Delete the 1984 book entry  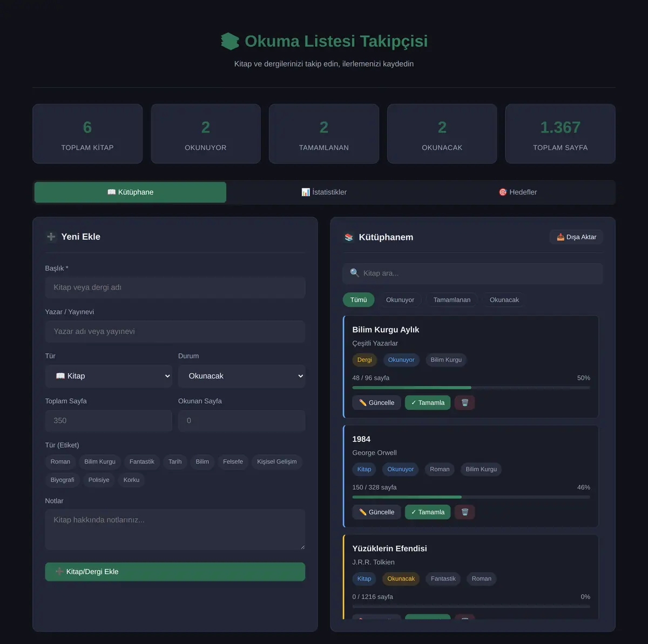464,512
